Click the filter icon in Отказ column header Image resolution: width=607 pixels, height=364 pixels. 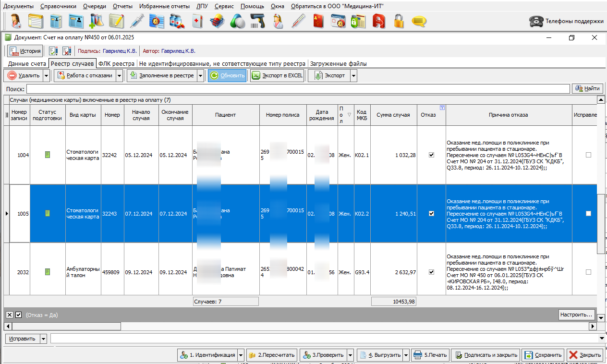[442, 108]
